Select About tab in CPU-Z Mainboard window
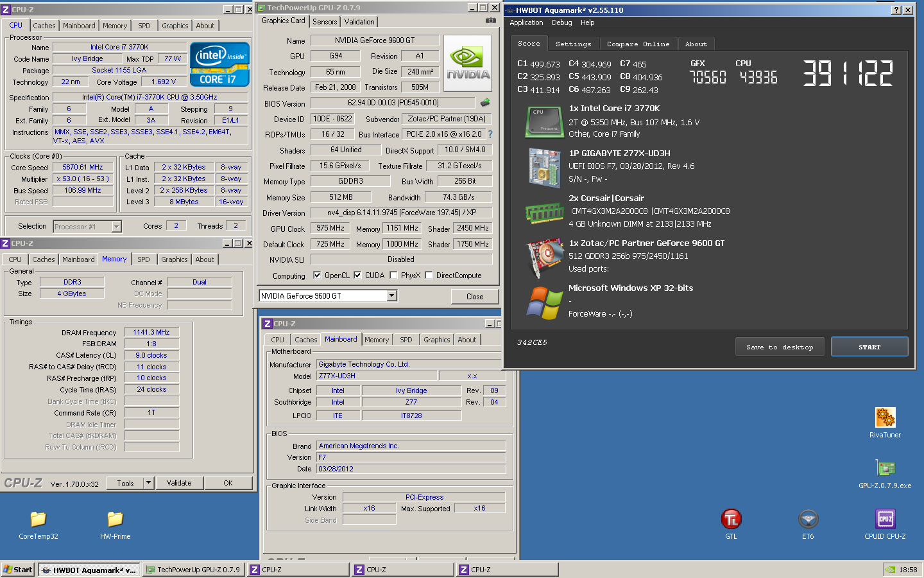The image size is (924, 578). [467, 340]
